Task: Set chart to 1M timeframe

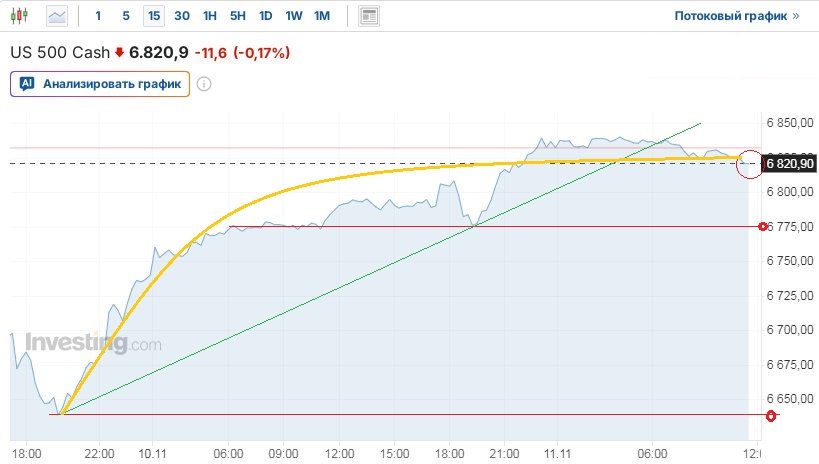Action: pyautogui.click(x=321, y=16)
